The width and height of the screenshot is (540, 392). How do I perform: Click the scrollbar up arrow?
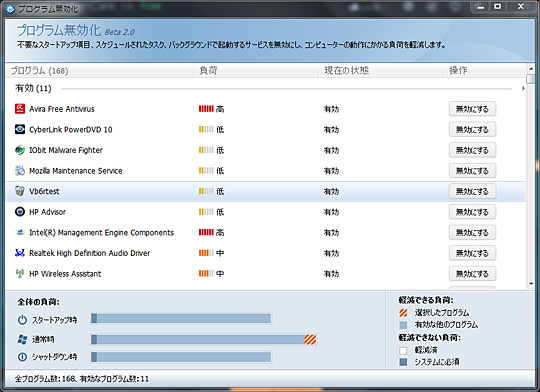click(x=531, y=68)
